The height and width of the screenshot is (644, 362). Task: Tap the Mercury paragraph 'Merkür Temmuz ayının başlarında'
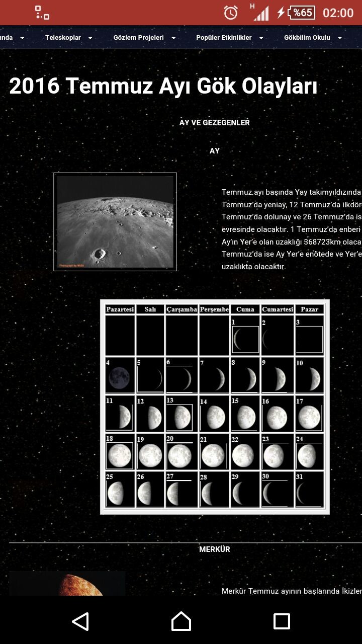292,591
